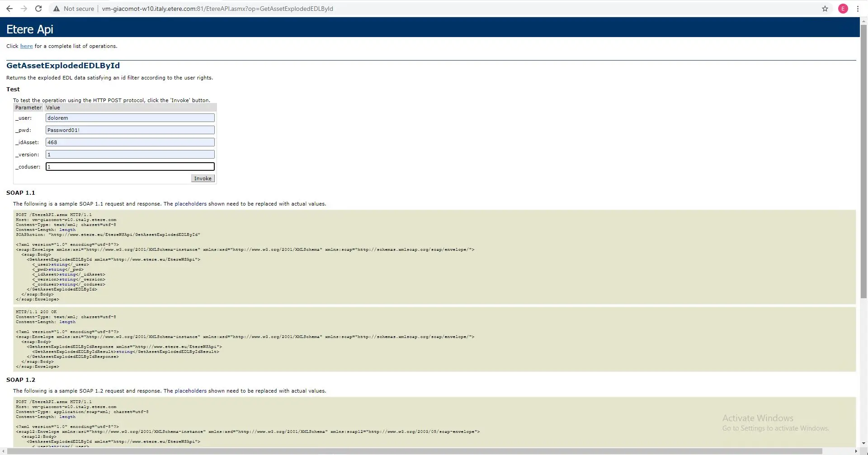Click into the _pwd value field
The image size is (868, 455).
[130, 130]
